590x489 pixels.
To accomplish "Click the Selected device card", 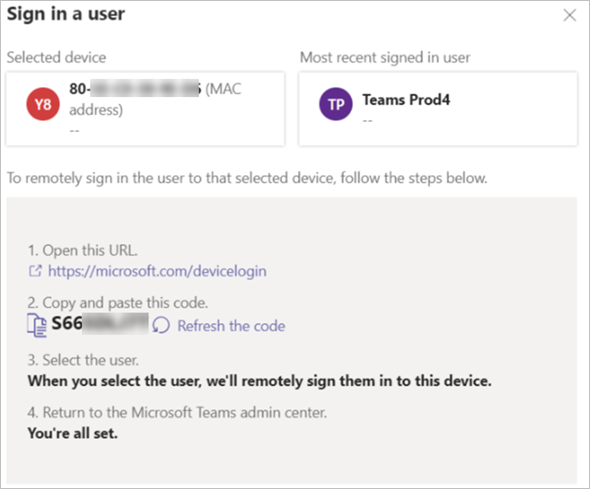I will tap(145, 109).
